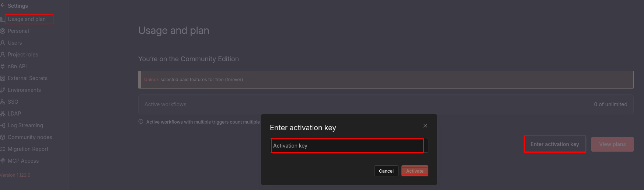Image resolution: width=644 pixels, height=190 pixels.
Task: Open Usage and plan settings
Action: tap(27, 19)
